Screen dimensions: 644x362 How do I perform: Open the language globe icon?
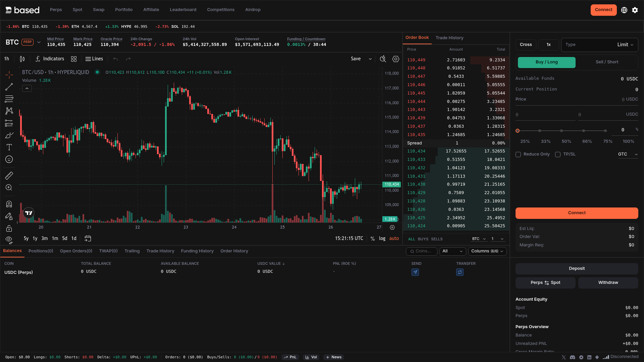click(x=624, y=10)
